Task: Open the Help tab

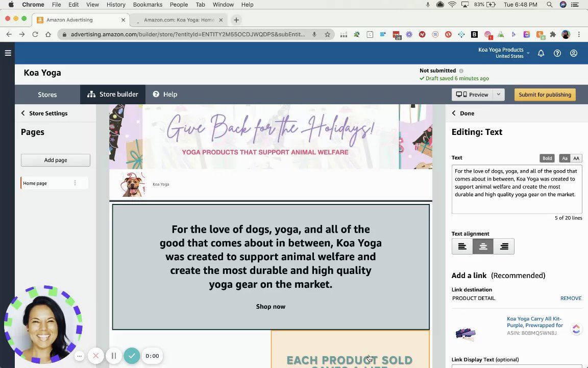Action: coord(165,94)
